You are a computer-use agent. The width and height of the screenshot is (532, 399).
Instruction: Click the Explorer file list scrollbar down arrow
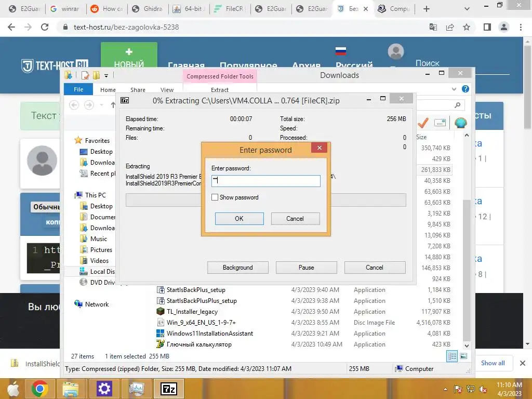pyautogui.click(x=467, y=345)
